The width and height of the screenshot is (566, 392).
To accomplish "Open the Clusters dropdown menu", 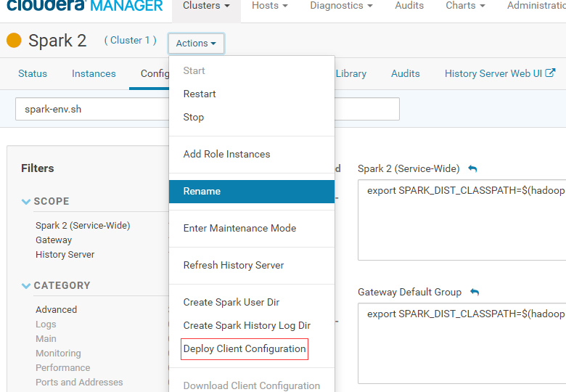I will [206, 6].
